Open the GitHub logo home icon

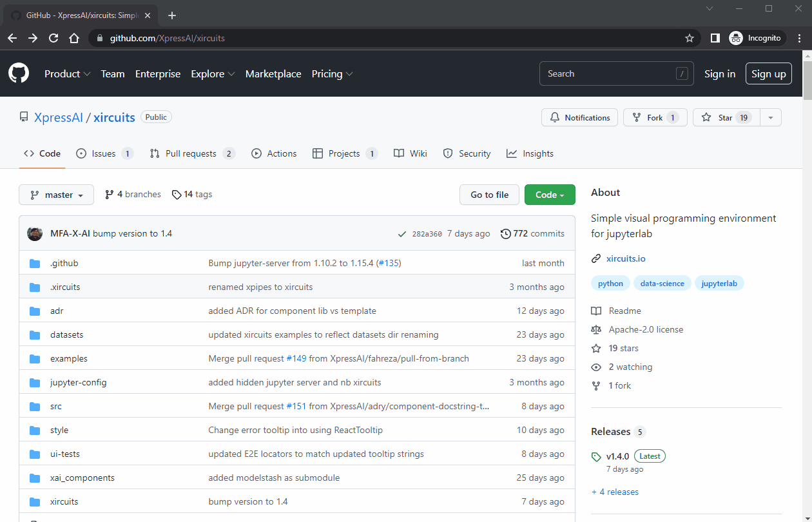click(x=19, y=73)
